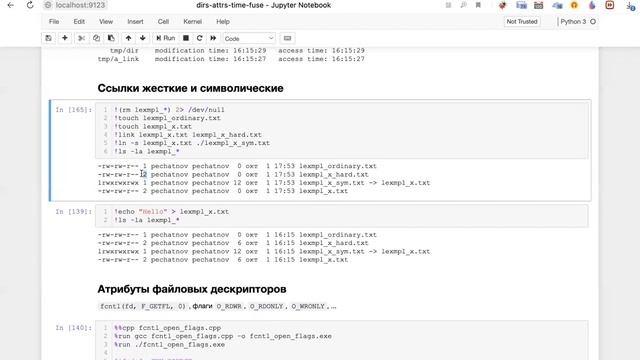Click the 17:53 lexmpl_x_hard.txt output line
640x360 pixels.
click(x=233, y=174)
